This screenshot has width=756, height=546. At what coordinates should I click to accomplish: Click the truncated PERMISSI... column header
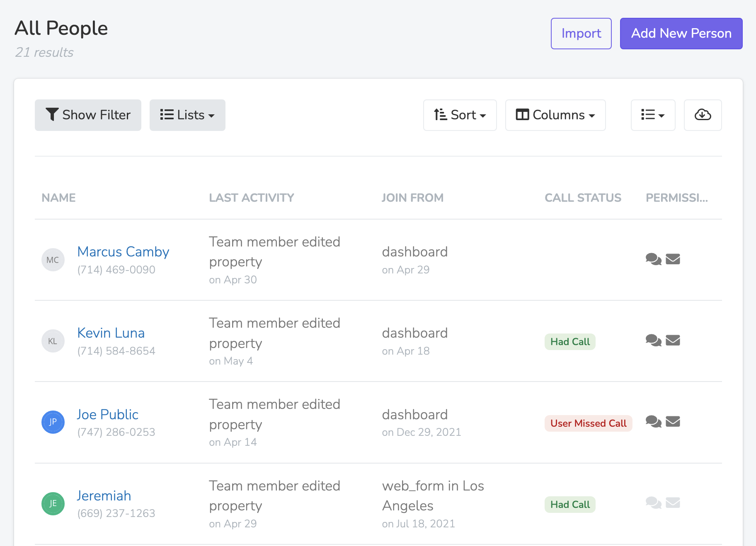pos(677,198)
